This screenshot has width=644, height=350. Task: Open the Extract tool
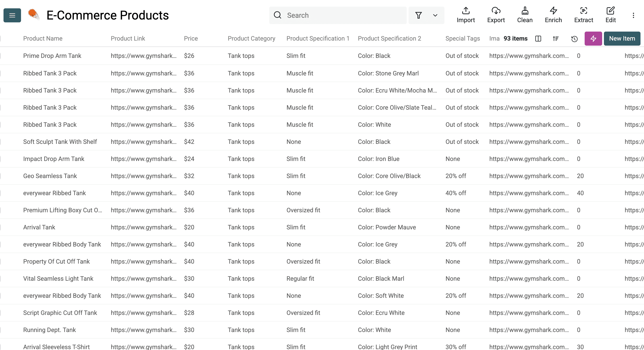pos(584,14)
